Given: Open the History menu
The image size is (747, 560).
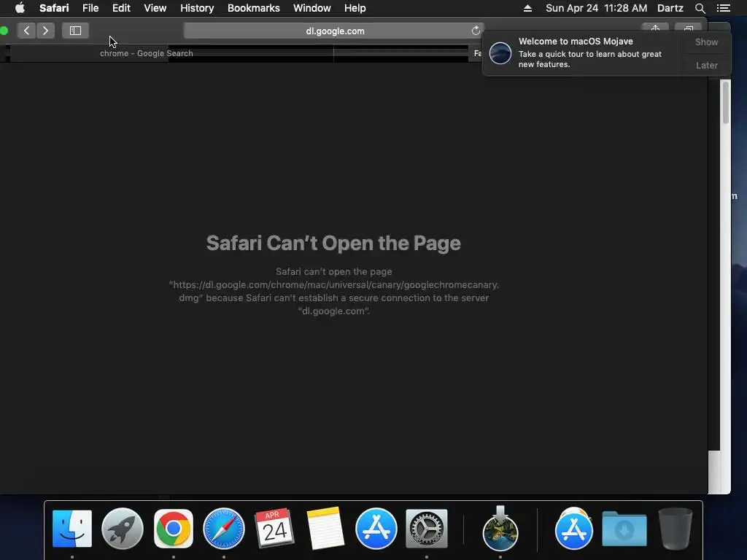Looking at the screenshot, I should [x=197, y=8].
